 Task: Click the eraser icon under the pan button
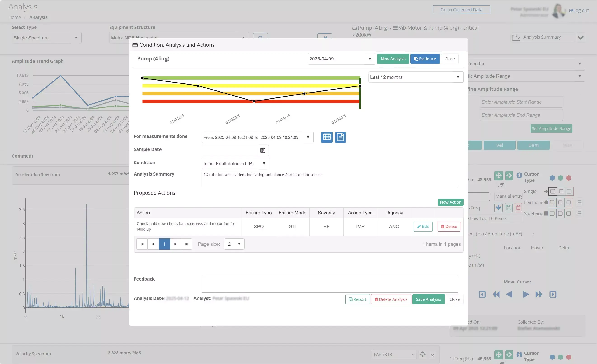501,185
